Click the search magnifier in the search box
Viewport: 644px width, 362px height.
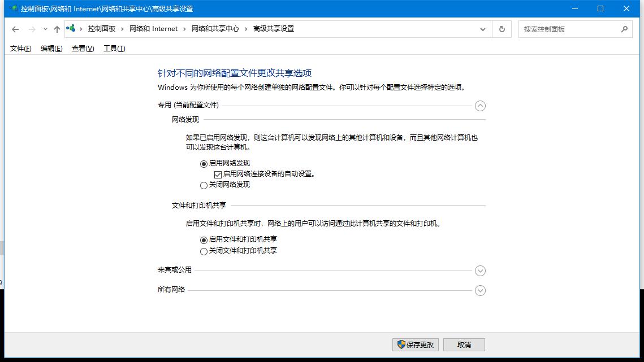[x=625, y=28]
